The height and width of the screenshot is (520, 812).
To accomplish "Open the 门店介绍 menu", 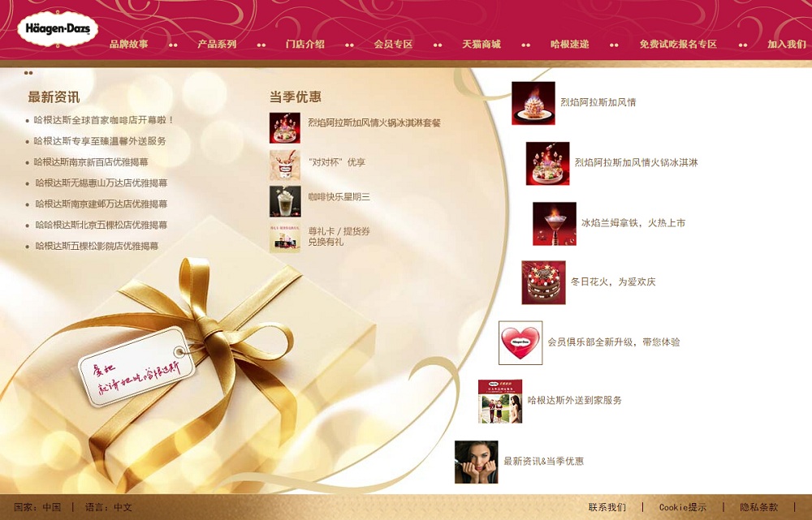I will [305, 44].
